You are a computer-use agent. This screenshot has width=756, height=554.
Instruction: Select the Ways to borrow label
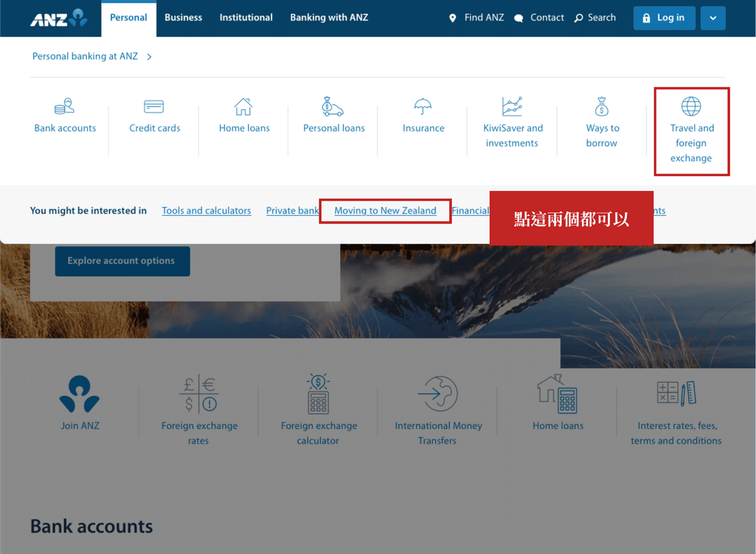point(602,136)
